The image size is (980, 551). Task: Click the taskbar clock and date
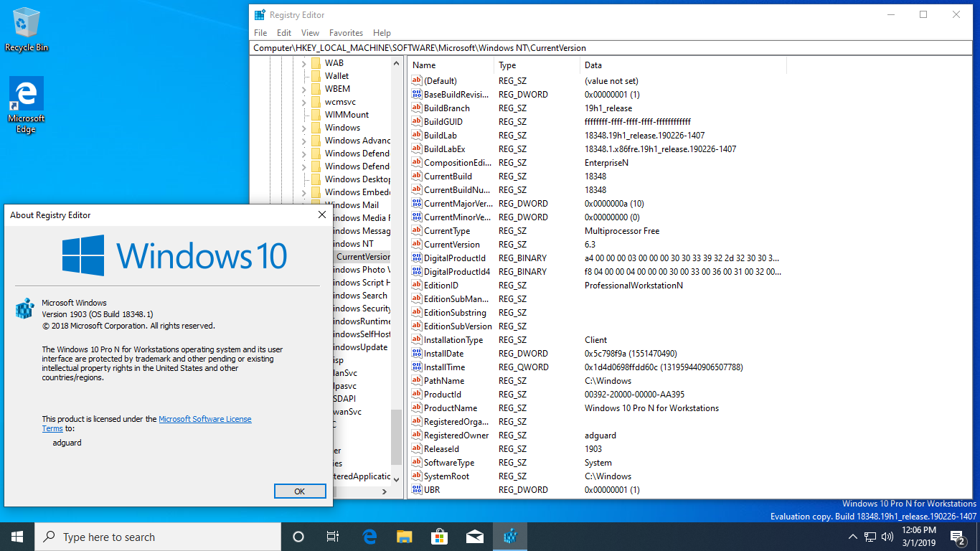(x=920, y=537)
